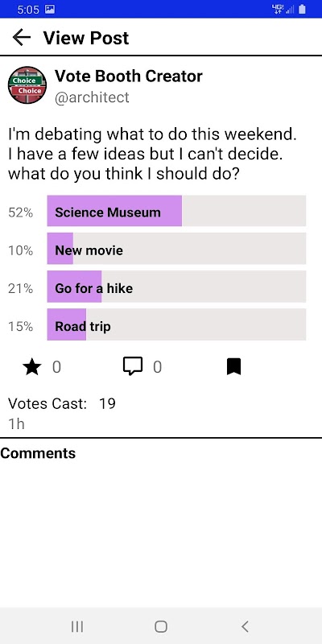
Task: Select the Science Museum poll option
Action: (176, 211)
